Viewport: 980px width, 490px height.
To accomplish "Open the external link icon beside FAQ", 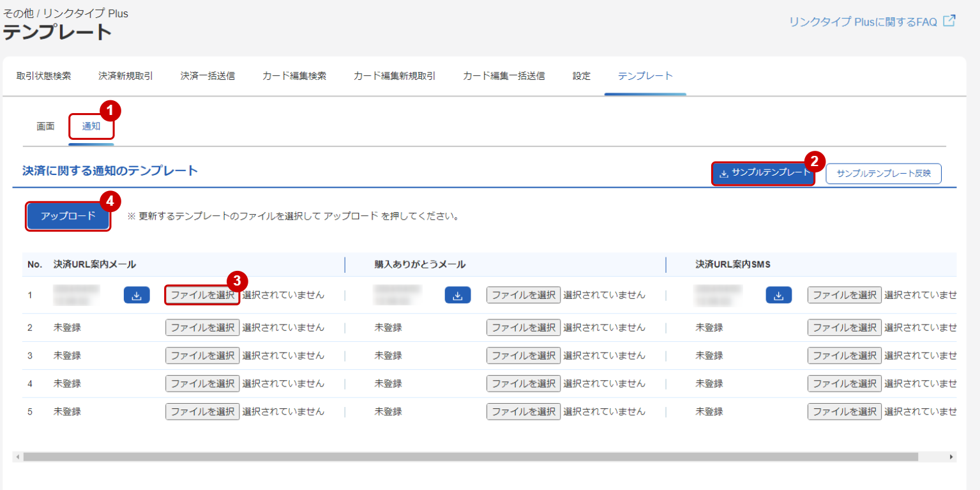I will tap(949, 21).
